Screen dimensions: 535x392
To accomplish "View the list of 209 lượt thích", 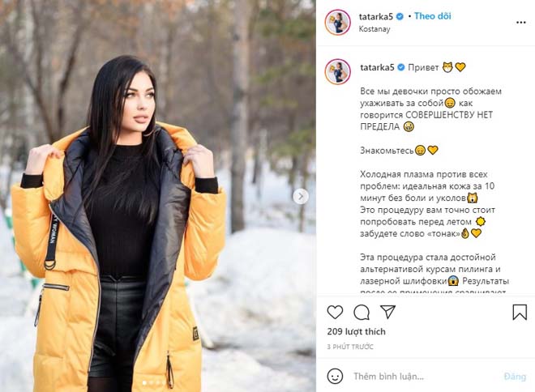I will (356, 332).
